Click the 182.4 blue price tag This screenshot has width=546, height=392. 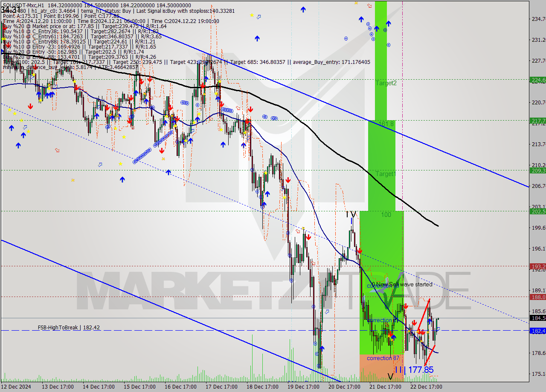[x=537, y=331]
